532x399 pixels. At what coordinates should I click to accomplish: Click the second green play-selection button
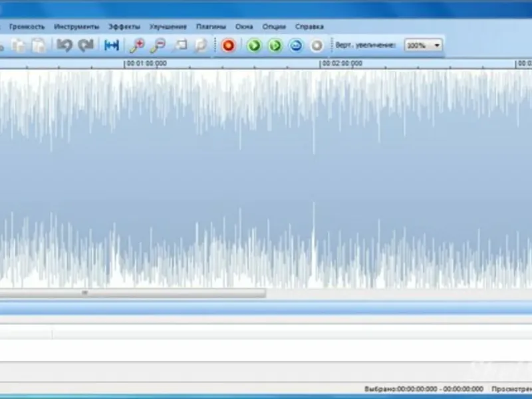pos(275,45)
